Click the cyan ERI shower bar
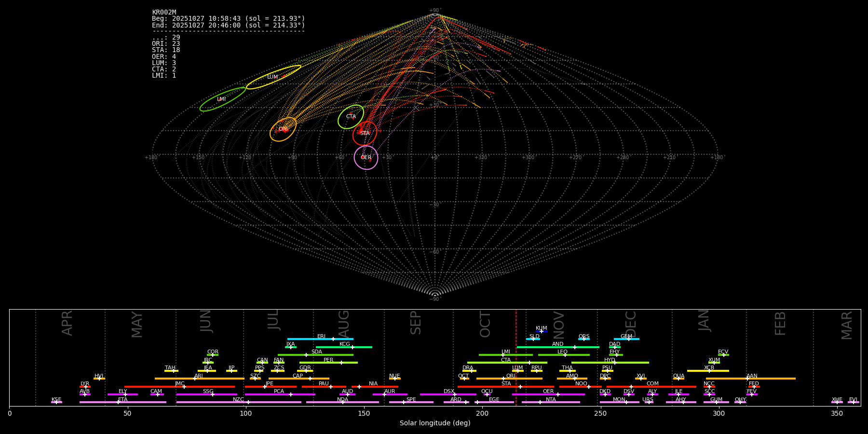868x434 pixels. coord(320,339)
